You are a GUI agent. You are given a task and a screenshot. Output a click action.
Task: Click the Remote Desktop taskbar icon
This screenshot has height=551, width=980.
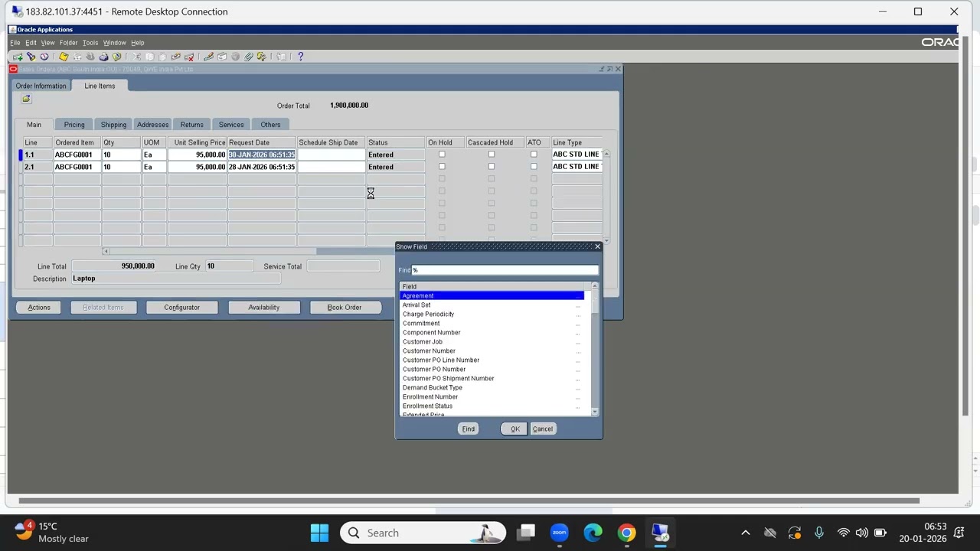pyautogui.click(x=661, y=533)
